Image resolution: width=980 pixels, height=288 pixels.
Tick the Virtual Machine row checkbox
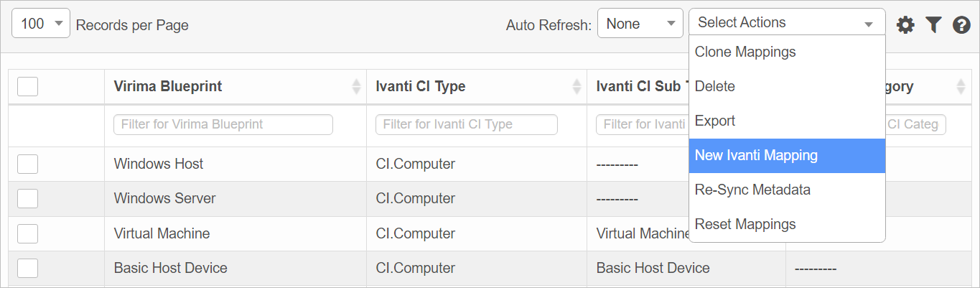point(27,234)
